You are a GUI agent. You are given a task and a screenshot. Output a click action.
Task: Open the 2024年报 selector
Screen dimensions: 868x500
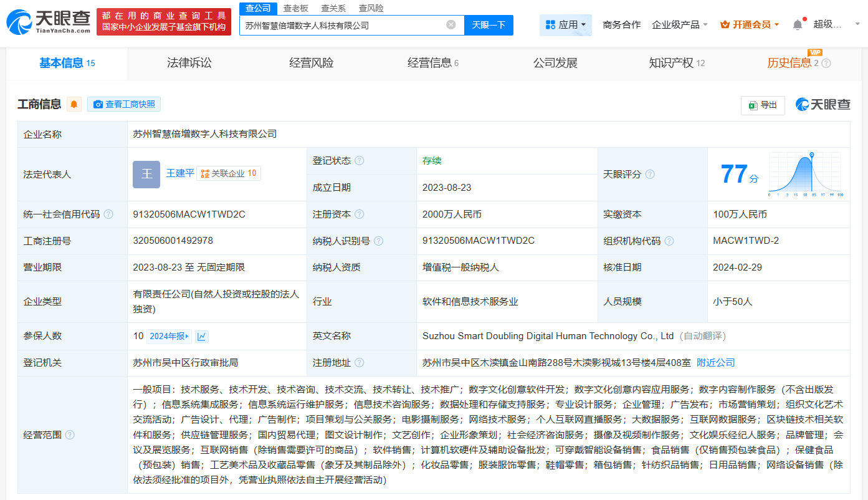[168, 337]
